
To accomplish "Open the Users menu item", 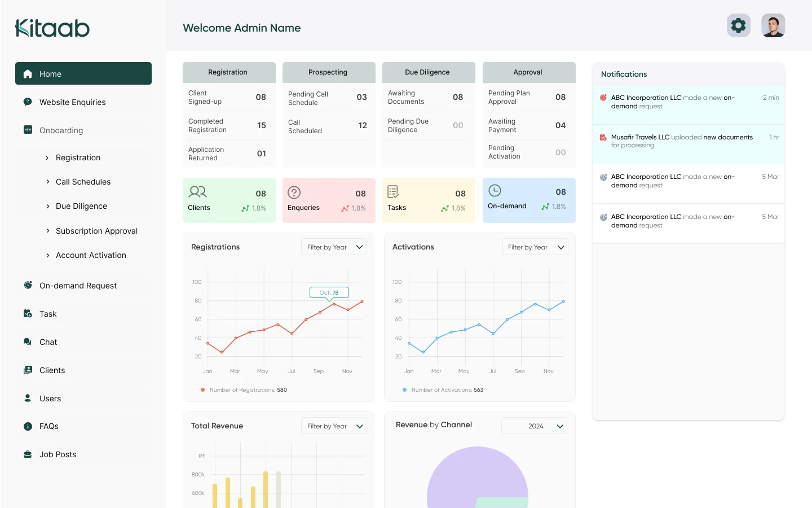I will click(83, 398).
